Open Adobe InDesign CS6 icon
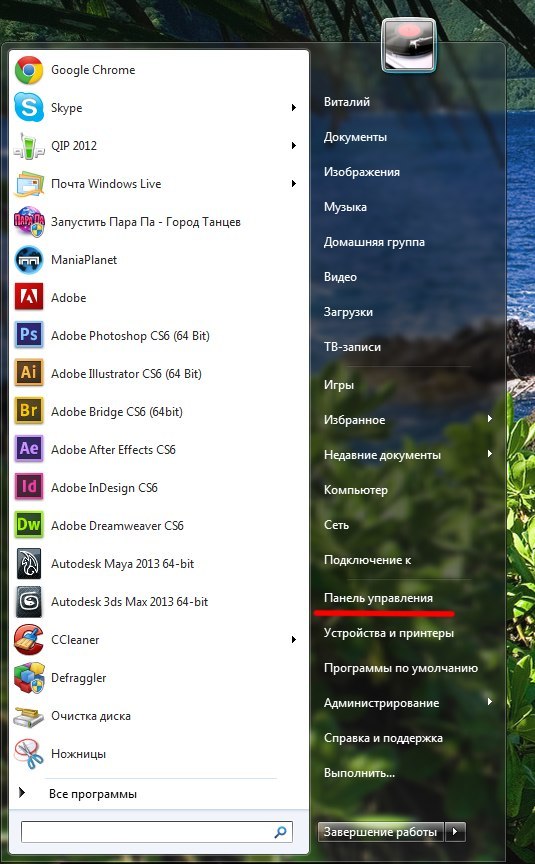This screenshot has height=864, width=535. pyautogui.click(x=29, y=487)
